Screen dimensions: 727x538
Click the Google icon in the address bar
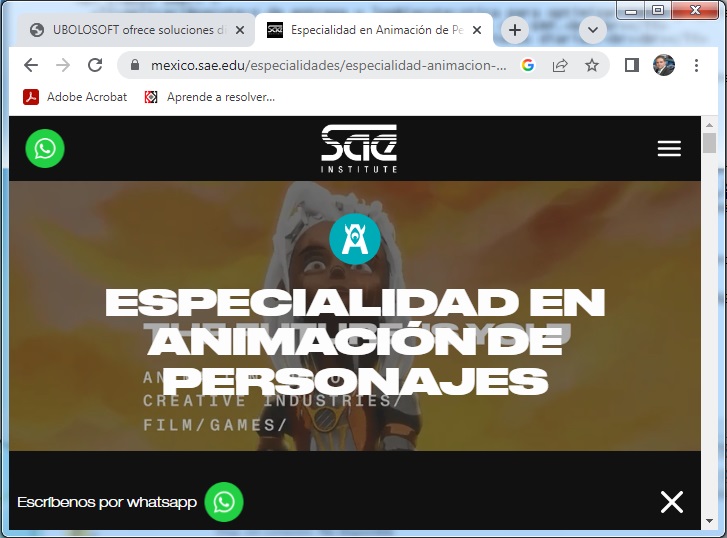(x=528, y=65)
